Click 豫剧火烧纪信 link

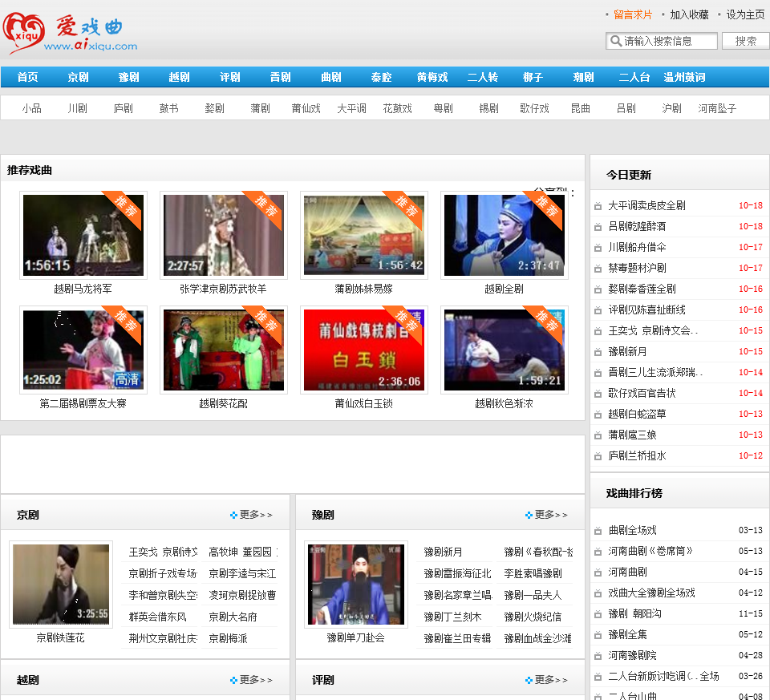point(533,617)
